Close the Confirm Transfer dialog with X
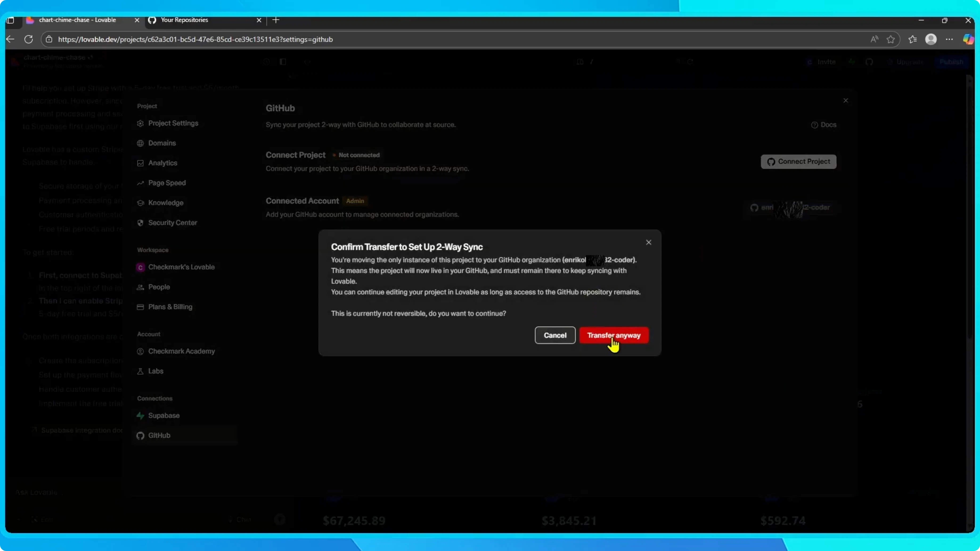980x551 pixels. (x=649, y=242)
